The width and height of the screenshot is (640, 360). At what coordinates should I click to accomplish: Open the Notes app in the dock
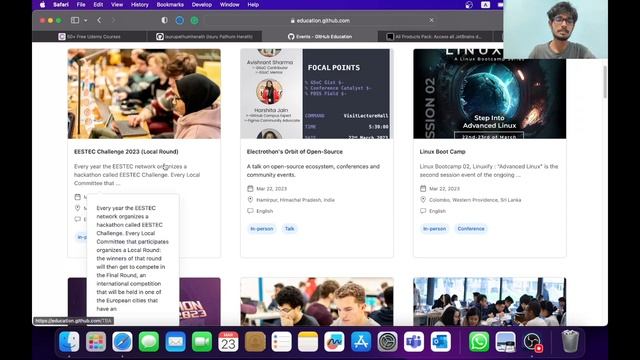pyautogui.click(x=308, y=342)
